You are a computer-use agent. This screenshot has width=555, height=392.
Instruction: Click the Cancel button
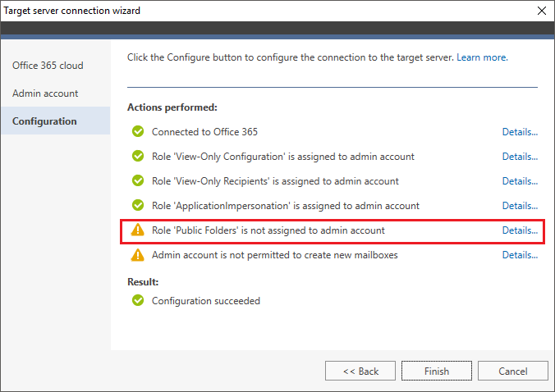[513, 371]
